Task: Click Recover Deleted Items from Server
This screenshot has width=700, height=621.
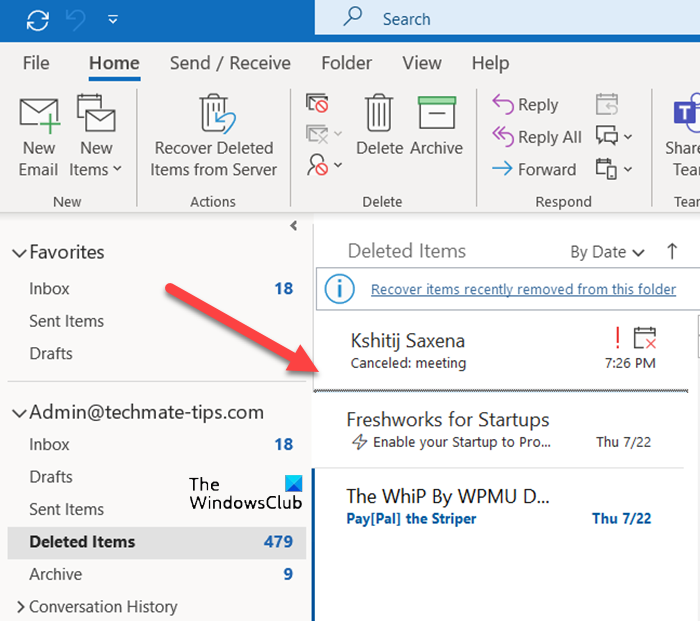Action: (214, 136)
